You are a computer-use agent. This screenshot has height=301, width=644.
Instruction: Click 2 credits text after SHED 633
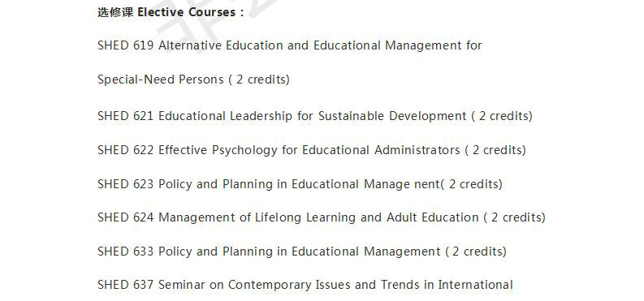[x=476, y=252]
